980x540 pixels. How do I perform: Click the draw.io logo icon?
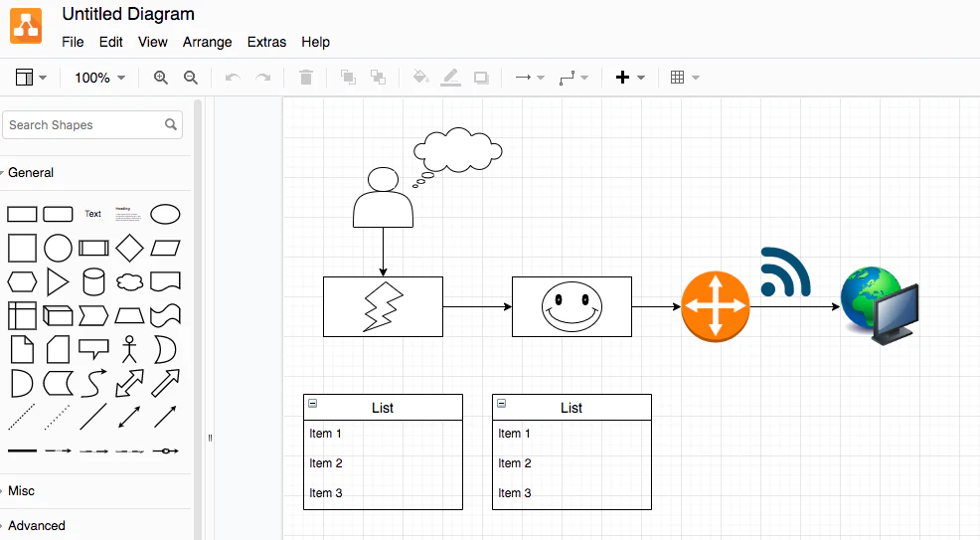click(x=26, y=26)
